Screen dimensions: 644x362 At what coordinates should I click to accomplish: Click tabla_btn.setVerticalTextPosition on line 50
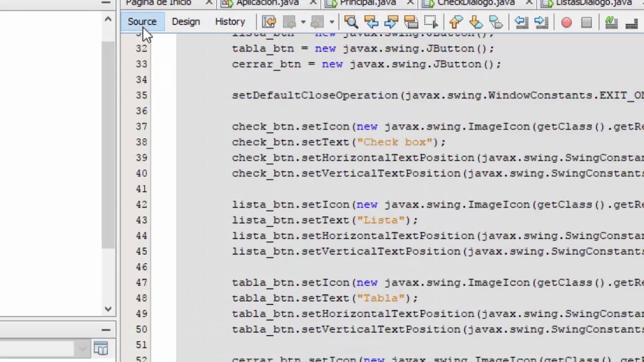pos(346,329)
